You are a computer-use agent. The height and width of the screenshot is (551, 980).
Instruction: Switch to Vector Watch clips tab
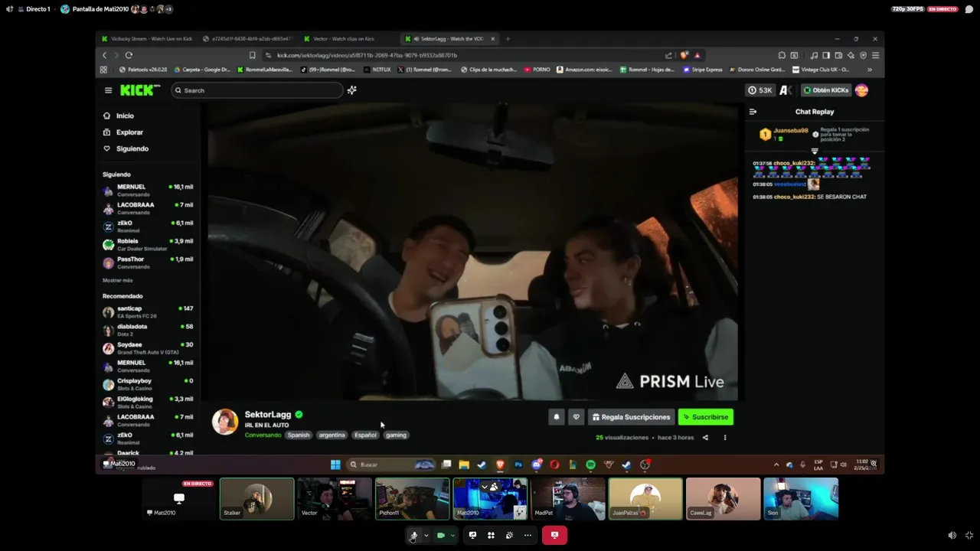point(343,38)
